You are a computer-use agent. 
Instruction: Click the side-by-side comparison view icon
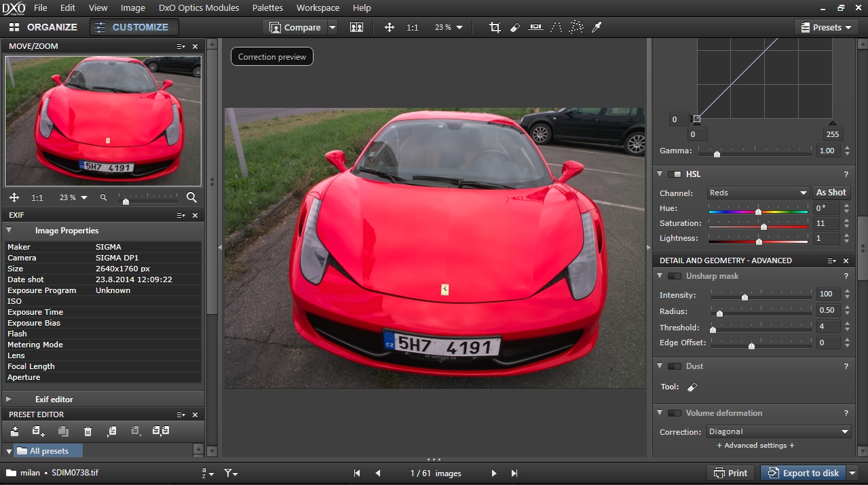[356, 28]
